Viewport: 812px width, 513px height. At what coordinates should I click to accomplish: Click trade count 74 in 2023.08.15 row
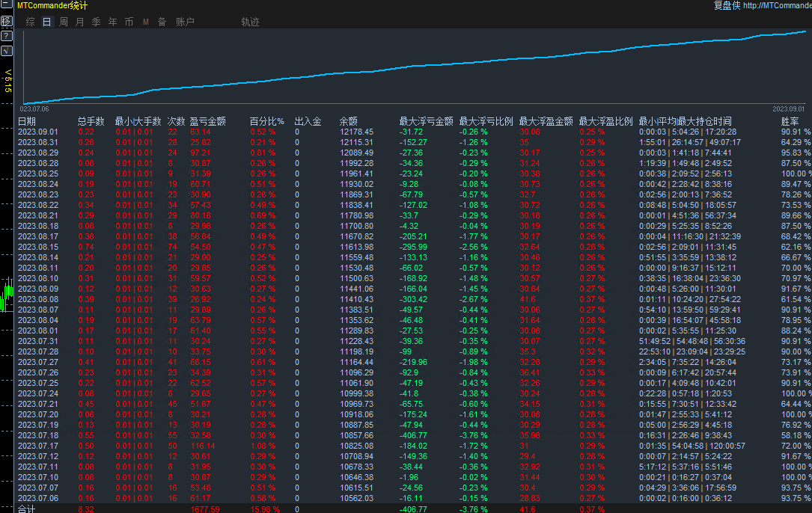[x=172, y=247]
